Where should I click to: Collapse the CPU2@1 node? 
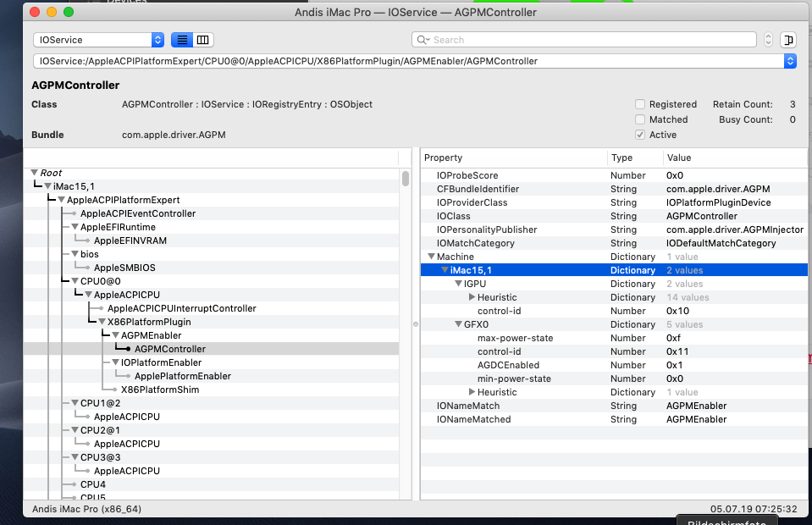click(x=75, y=429)
